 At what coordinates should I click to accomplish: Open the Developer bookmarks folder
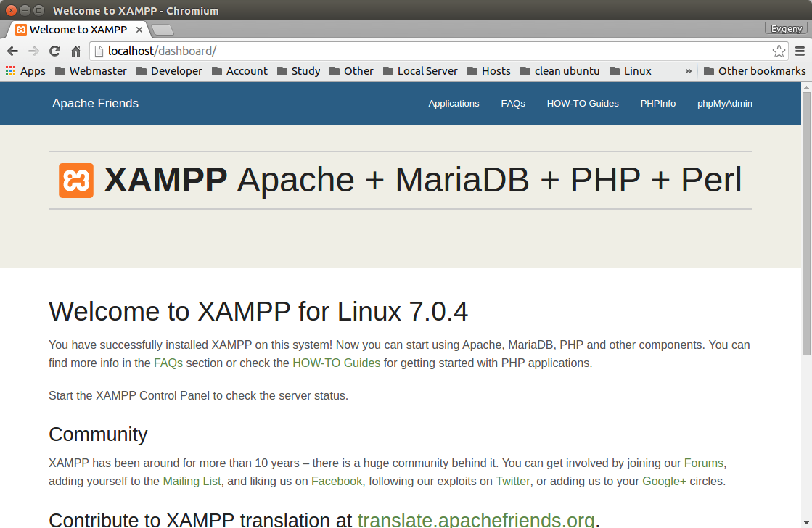tap(169, 71)
